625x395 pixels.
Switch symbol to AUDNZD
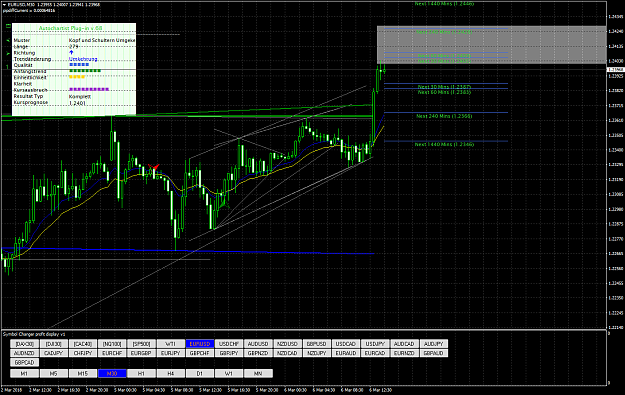click(25, 353)
